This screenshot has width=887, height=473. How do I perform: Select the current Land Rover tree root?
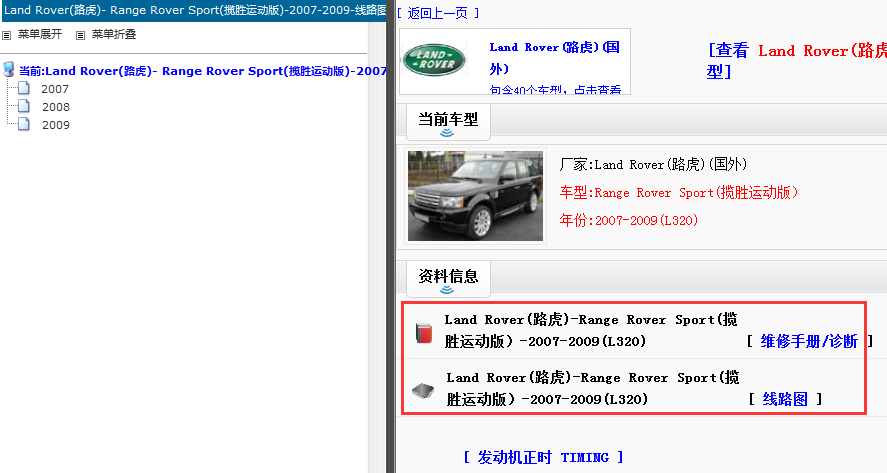pyautogui.click(x=203, y=71)
